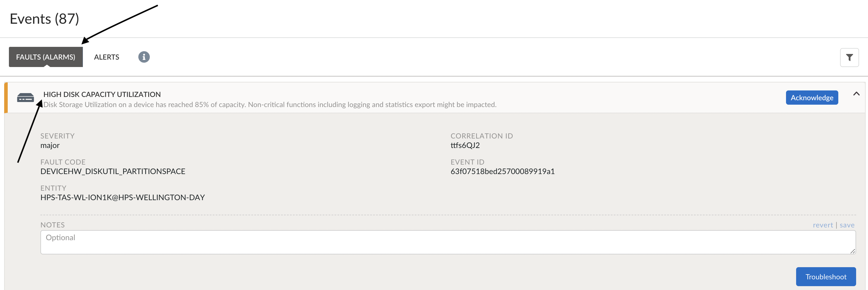
Task: Click the info icon next to ALERTS tab
Action: 143,57
